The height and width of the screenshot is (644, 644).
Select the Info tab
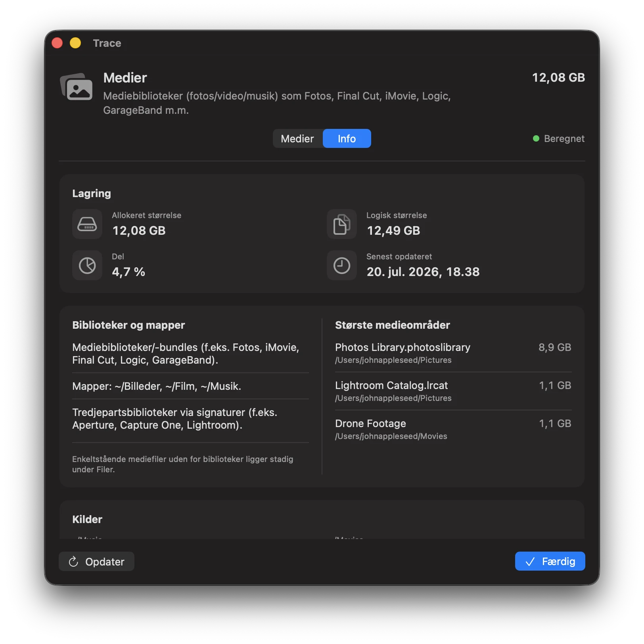(347, 138)
